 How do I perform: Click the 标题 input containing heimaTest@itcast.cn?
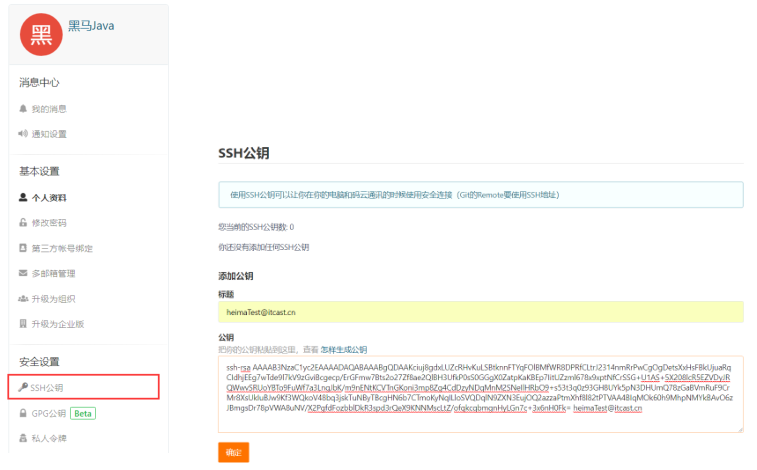coord(480,312)
